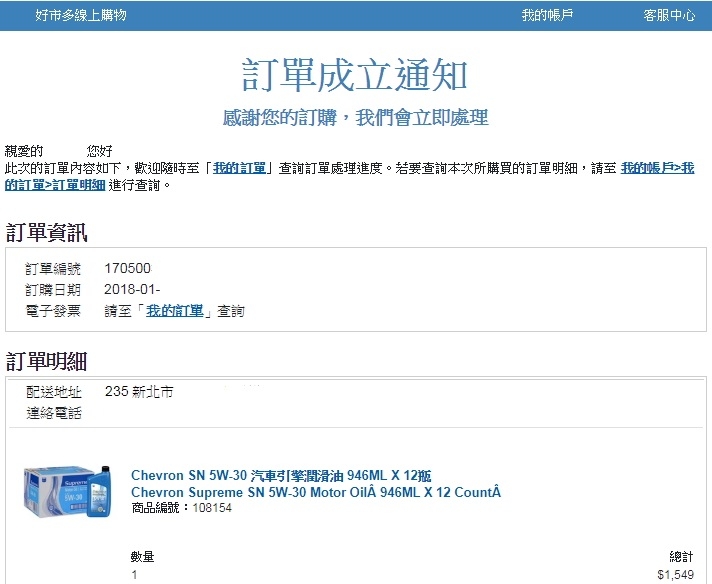
Task: Click the 連絡電話 label
Action: point(54,412)
